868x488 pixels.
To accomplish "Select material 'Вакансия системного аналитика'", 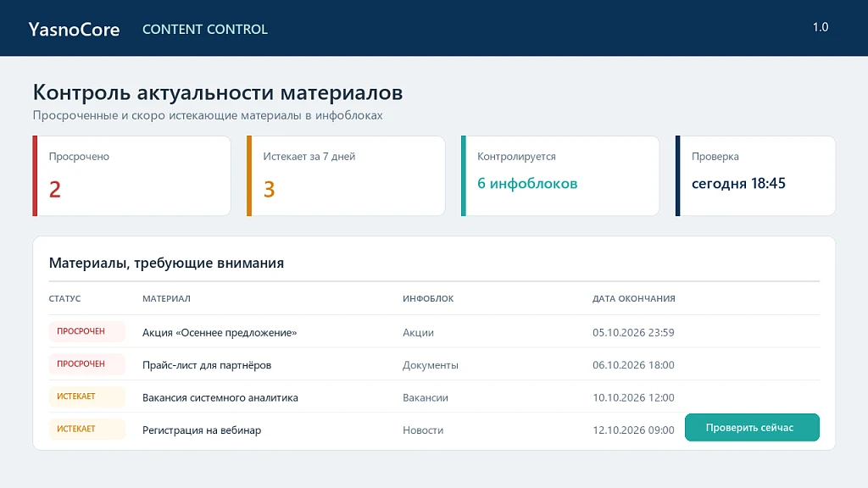I will tap(220, 398).
